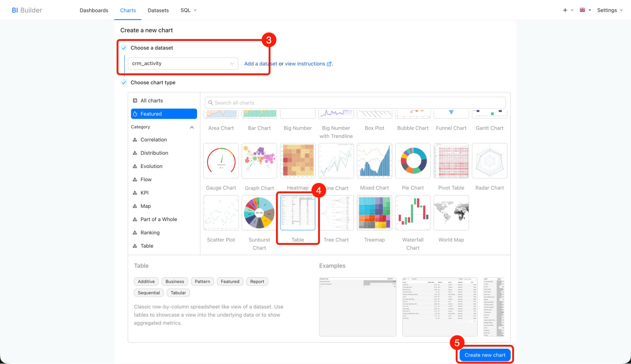Filter by the Business tag
The height and width of the screenshot is (364, 631).
click(x=175, y=282)
